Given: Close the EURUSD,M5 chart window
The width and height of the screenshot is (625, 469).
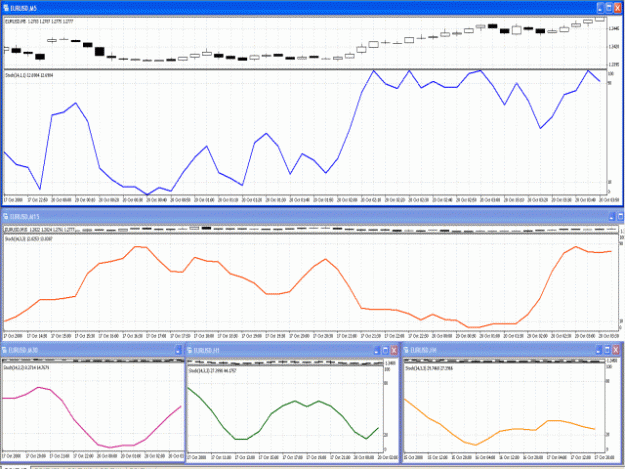Looking at the screenshot, I should click(x=618, y=8).
